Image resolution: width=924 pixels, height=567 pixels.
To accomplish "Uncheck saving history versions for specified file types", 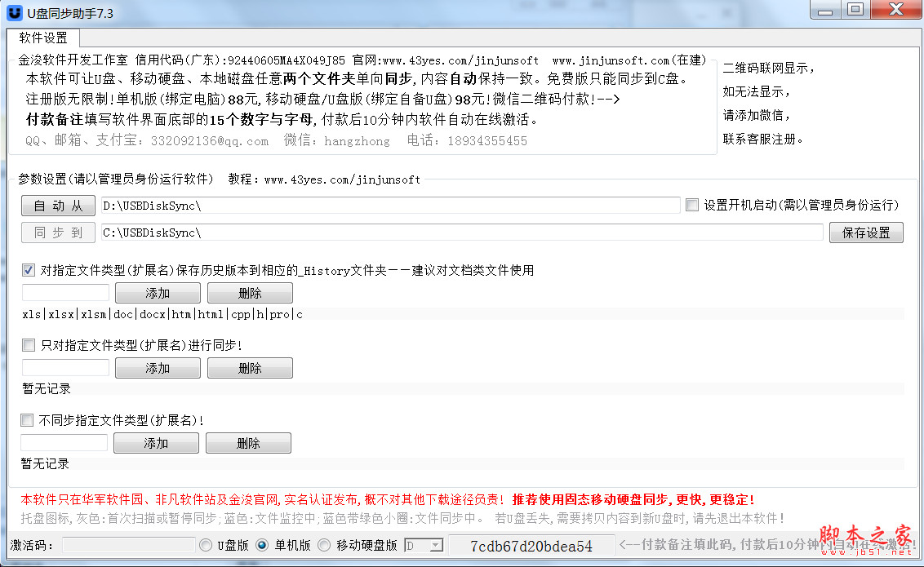I will point(28,270).
